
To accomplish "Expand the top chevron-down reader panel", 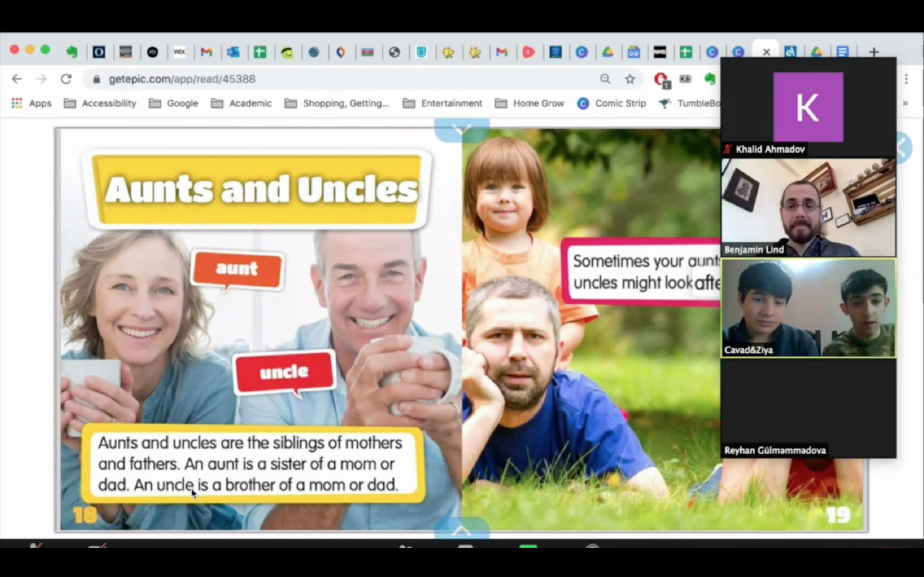I will [462, 130].
